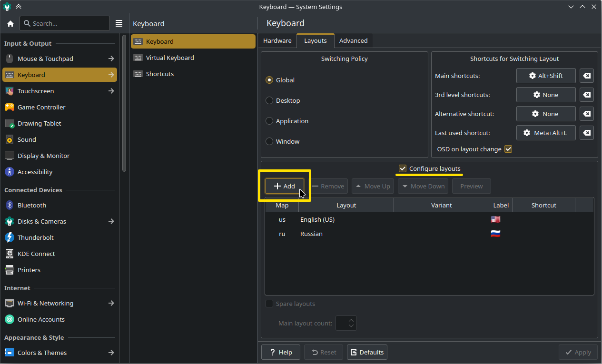The image size is (602, 364).
Task: Click the Defaults button
Action: tap(367, 352)
